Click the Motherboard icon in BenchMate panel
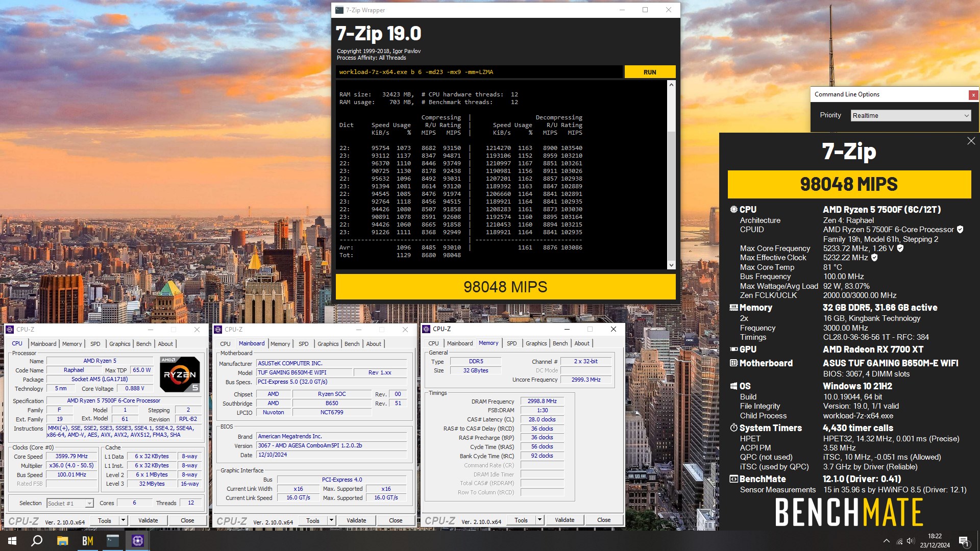 pyautogui.click(x=733, y=363)
